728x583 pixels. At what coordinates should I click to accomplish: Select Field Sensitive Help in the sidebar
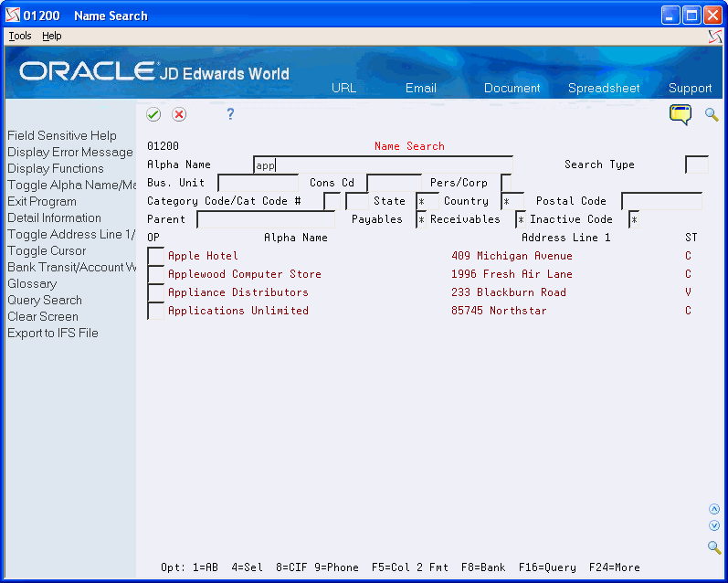pos(62,135)
